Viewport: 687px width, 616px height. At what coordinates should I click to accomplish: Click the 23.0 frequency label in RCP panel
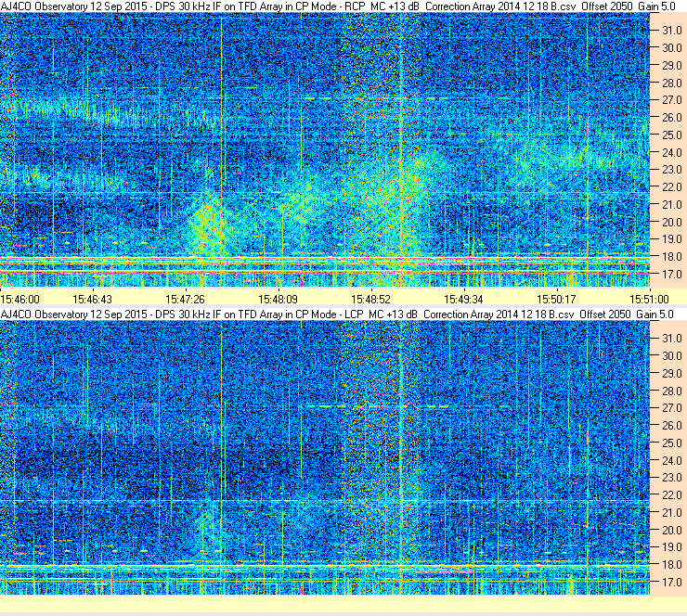(672, 170)
